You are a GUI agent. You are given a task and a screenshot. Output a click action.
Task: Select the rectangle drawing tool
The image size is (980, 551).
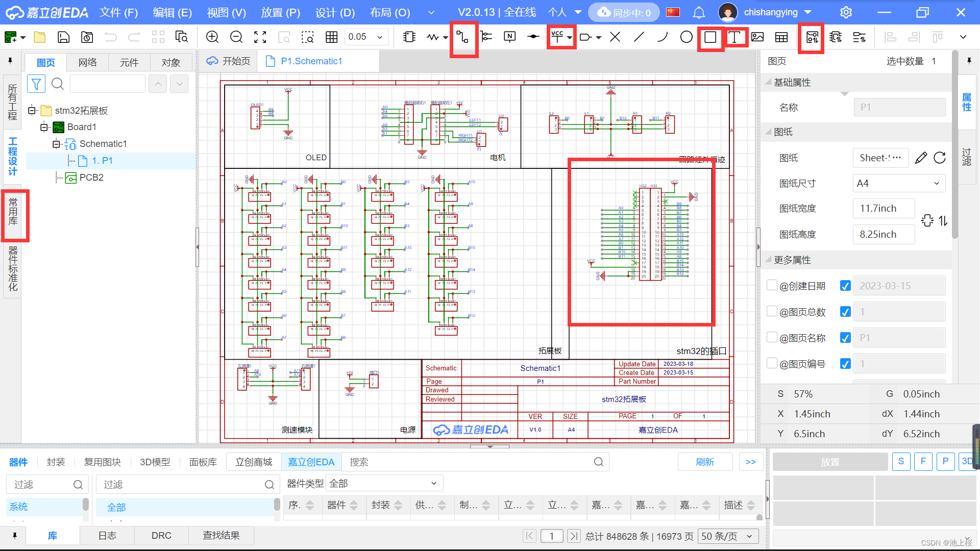(710, 37)
